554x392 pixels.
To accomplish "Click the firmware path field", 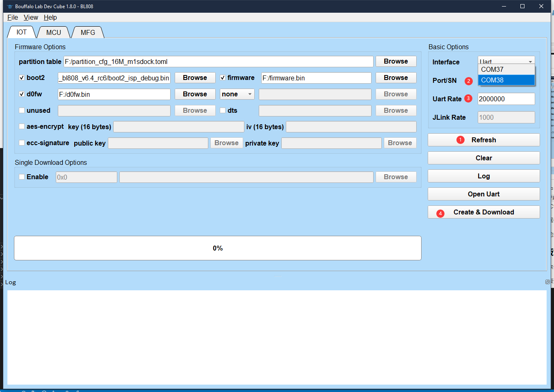I will 316,78.
